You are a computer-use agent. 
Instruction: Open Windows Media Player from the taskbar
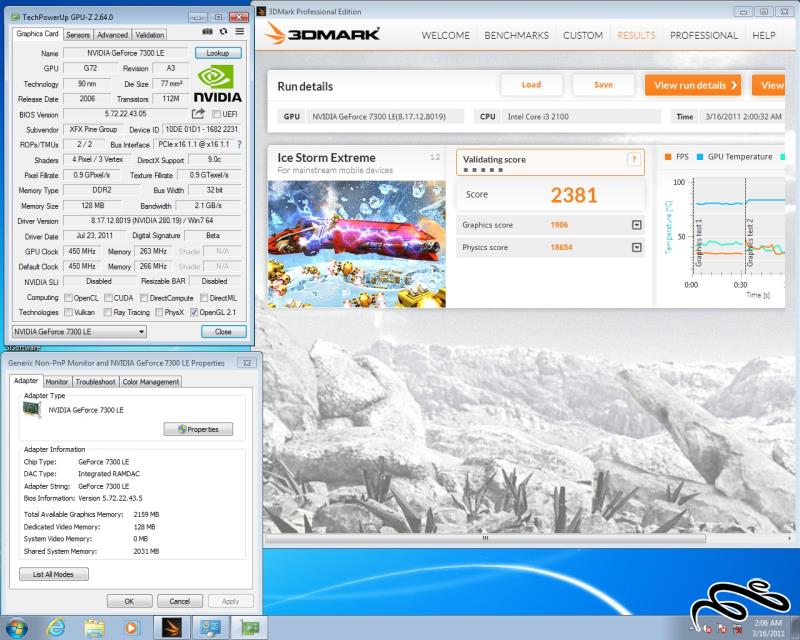tap(132, 627)
